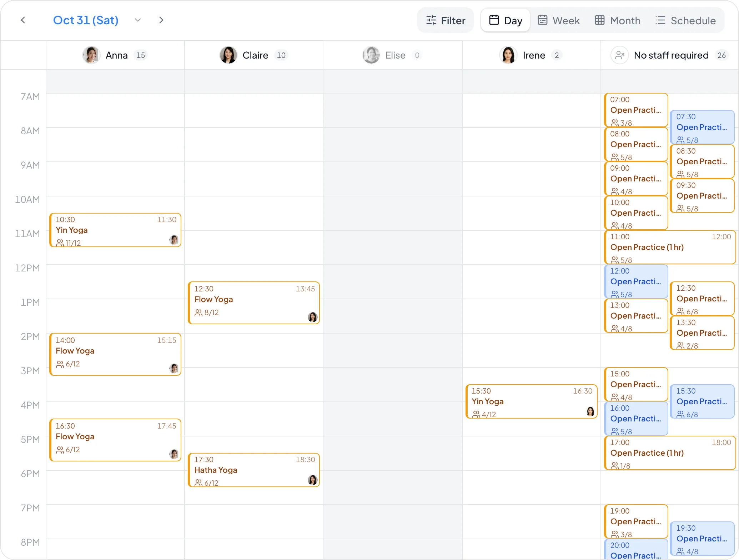Image resolution: width=739 pixels, height=560 pixels.
Task: Open Anna's 14:00 Flow Yoga class
Action: pyautogui.click(x=115, y=354)
